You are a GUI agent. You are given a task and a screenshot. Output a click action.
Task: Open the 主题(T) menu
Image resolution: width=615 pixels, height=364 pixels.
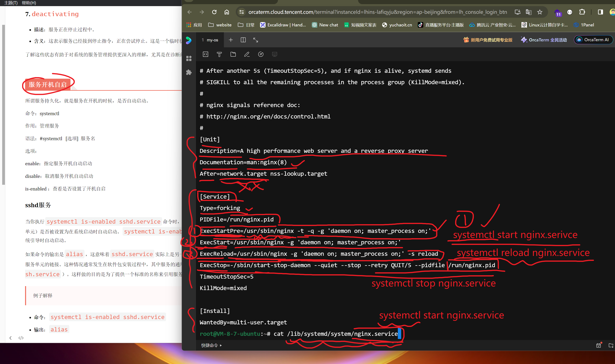[11, 3]
